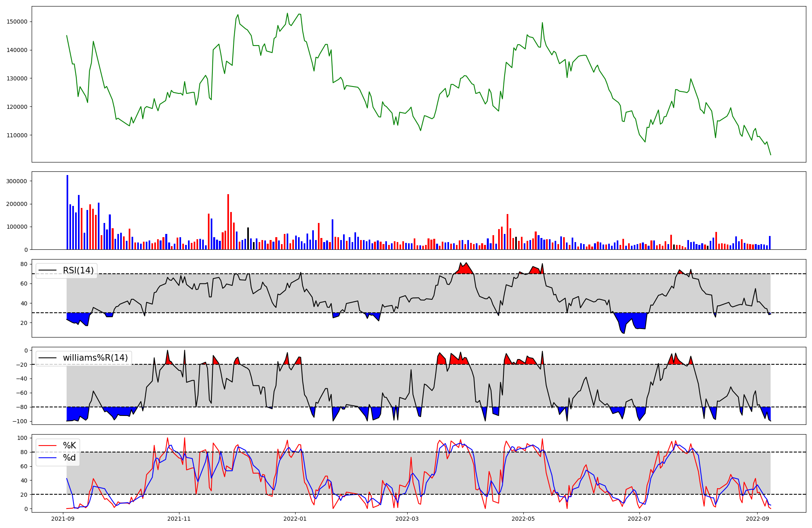Click the 150000 price axis tick label
This screenshot has height=528, width=812.
click(x=17, y=22)
